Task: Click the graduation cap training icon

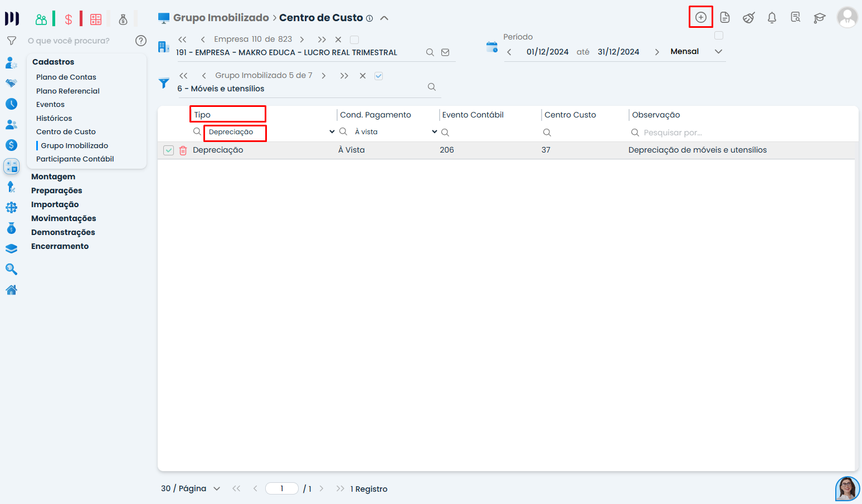Action: [819, 18]
